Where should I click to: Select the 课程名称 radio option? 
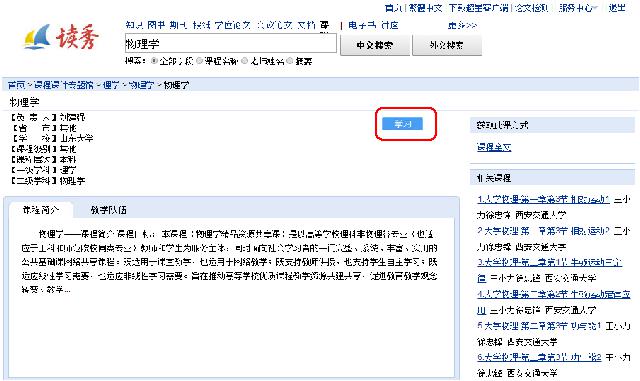tap(199, 61)
